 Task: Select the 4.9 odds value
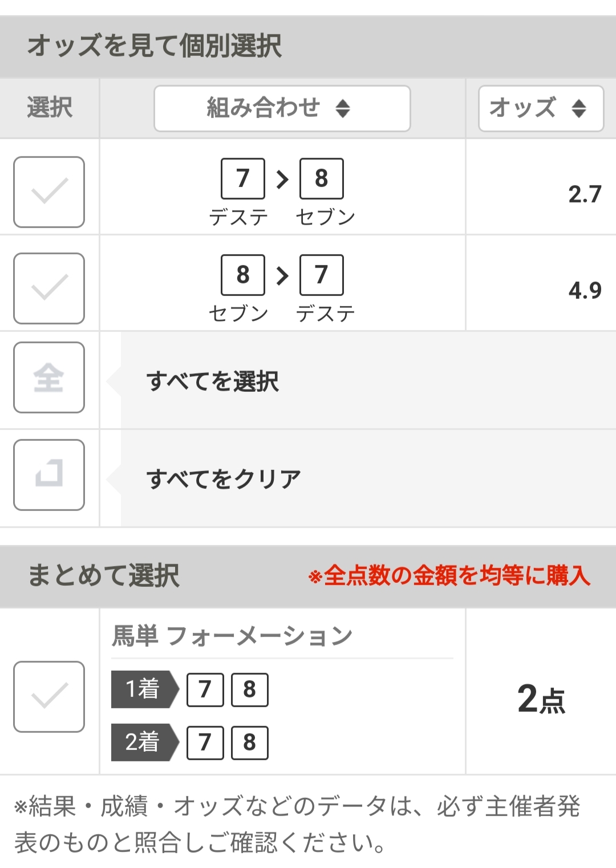585,291
